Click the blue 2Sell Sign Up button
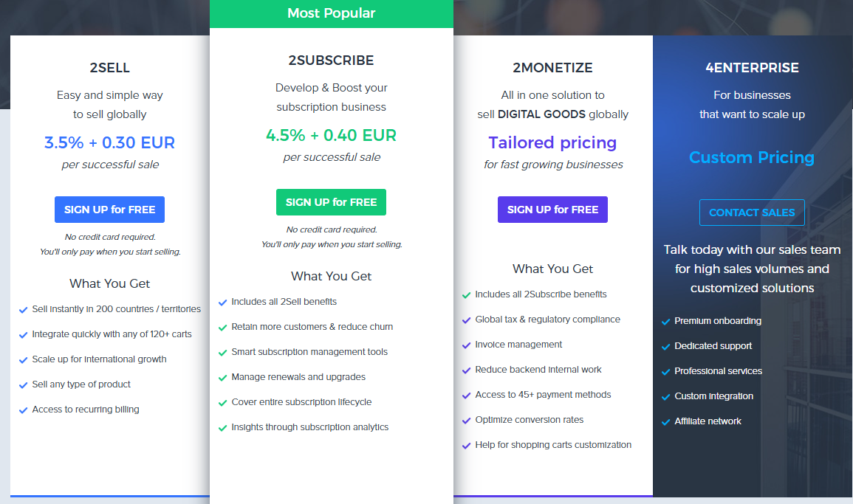The image size is (853, 504). click(x=109, y=210)
